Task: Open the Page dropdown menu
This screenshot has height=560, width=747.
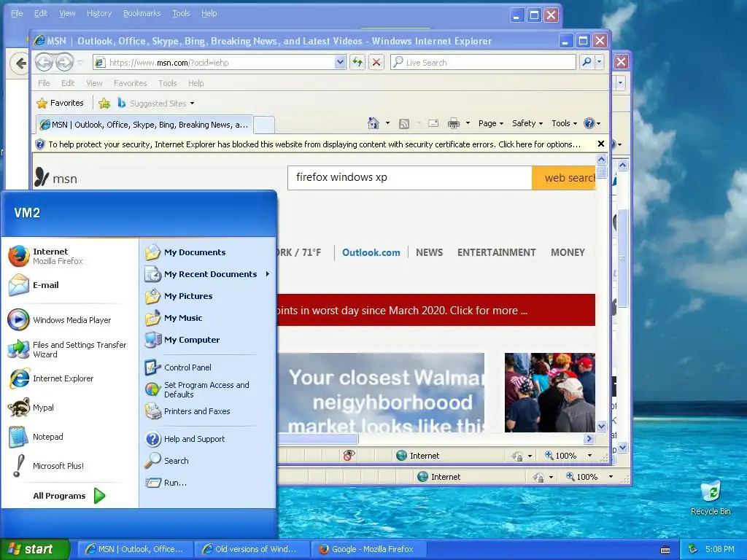Action: click(491, 123)
